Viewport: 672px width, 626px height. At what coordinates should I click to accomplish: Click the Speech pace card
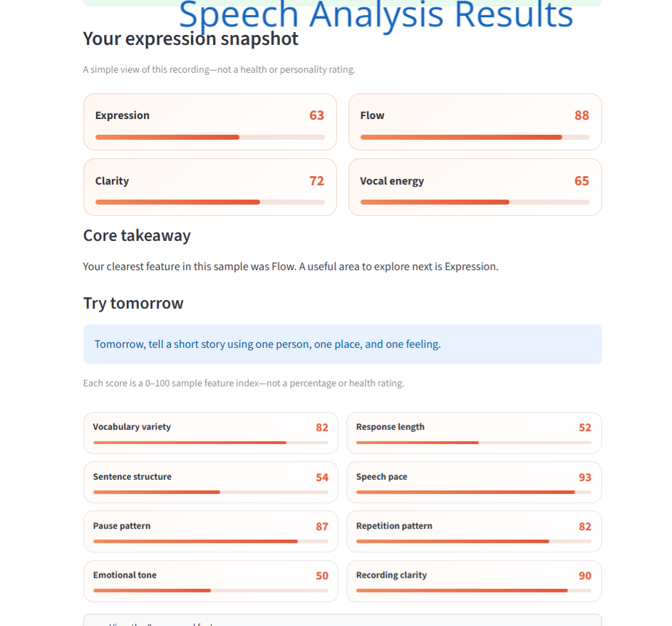coord(474,483)
